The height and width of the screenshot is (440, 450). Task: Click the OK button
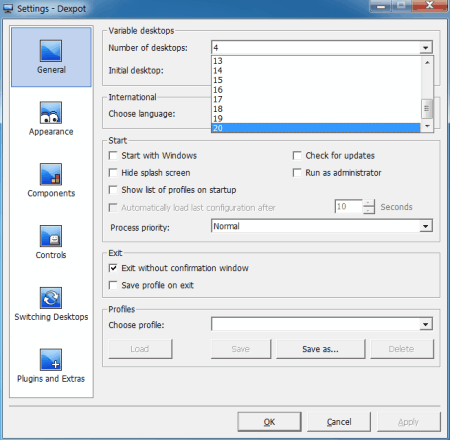pos(269,422)
